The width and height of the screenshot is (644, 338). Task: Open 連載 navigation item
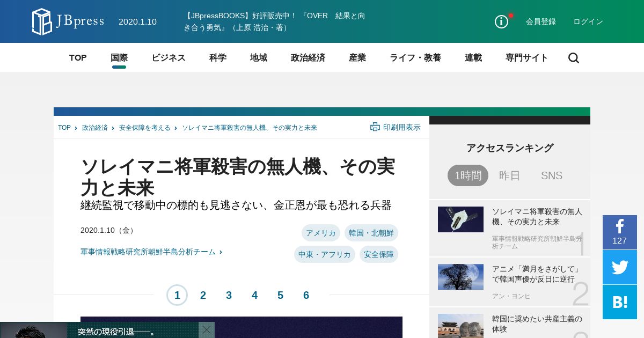point(473,58)
